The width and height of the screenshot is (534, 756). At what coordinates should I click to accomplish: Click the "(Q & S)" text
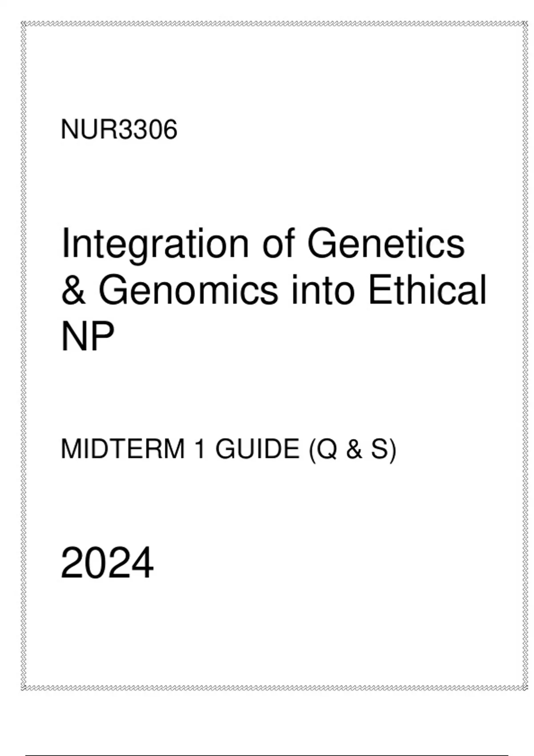click(x=352, y=450)
